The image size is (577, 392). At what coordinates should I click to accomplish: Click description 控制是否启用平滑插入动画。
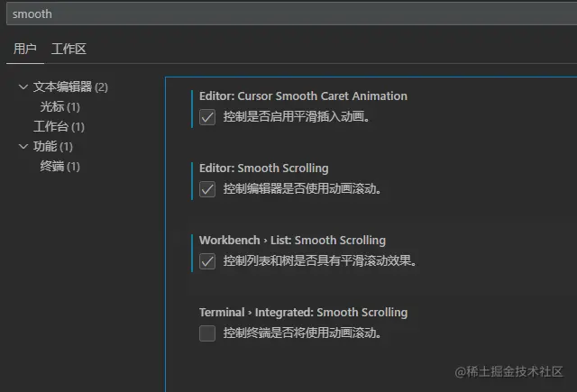[297, 116]
